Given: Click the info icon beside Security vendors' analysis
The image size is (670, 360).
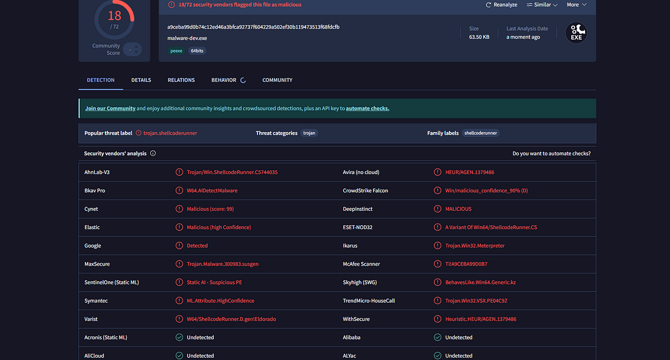Looking at the screenshot, I should [153, 153].
